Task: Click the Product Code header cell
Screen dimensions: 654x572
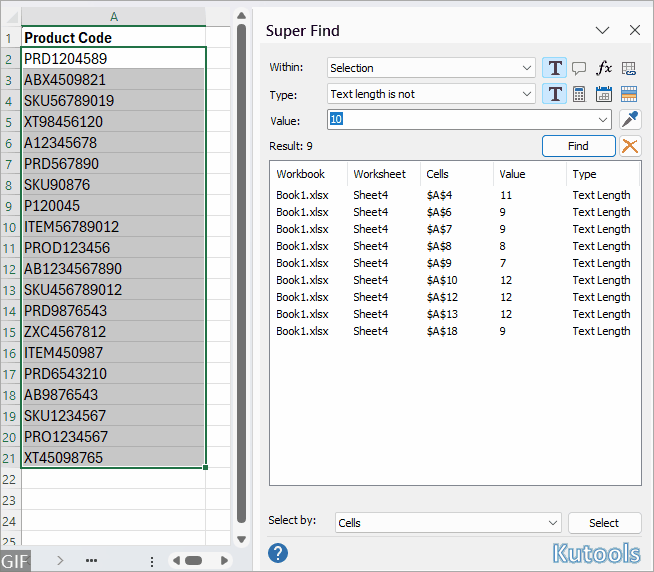Action: pos(113,38)
